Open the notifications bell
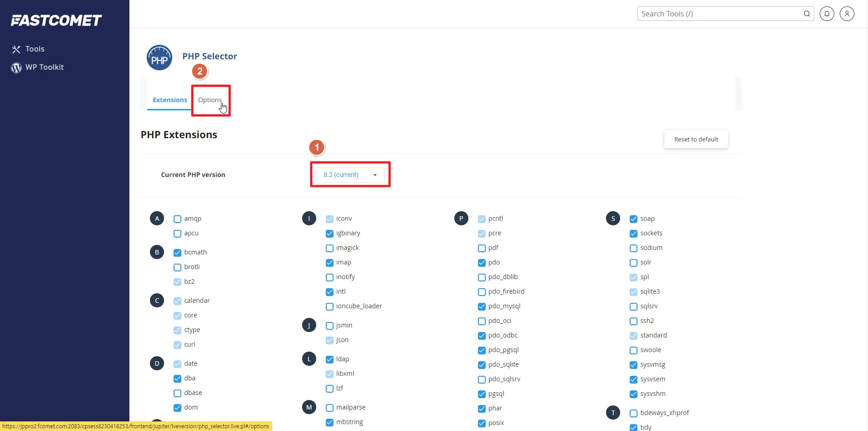This screenshot has height=431, width=868. pyautogui.click(x=827, y=14)
